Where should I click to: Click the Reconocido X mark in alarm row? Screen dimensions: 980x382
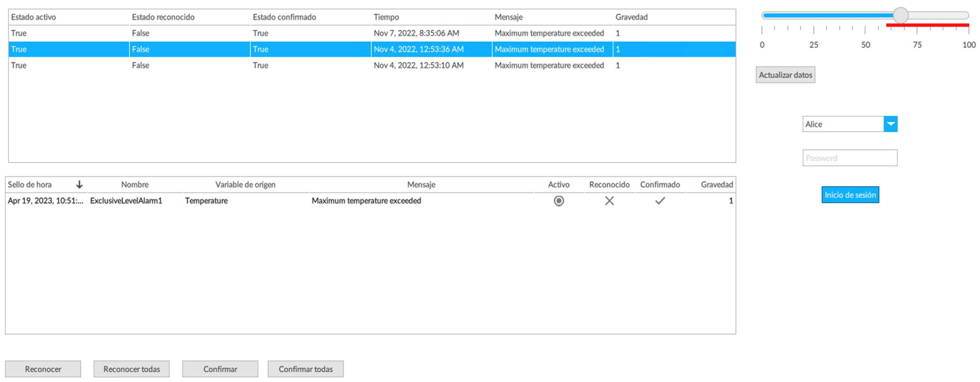[609, 201]
